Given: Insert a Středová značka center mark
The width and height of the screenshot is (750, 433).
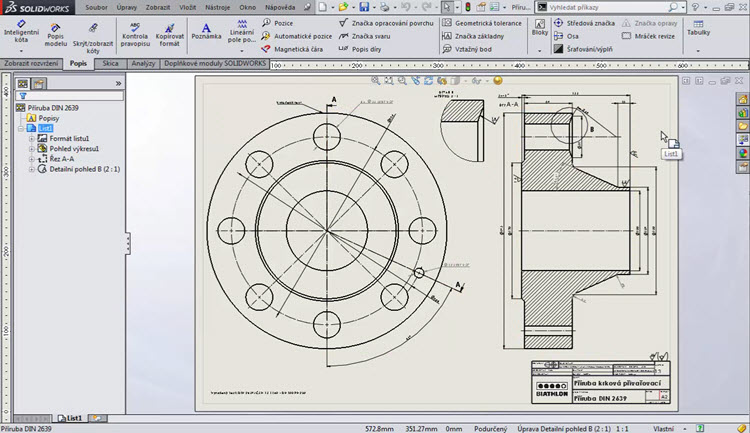Looking at the screenshot, I should pos(584,23).
